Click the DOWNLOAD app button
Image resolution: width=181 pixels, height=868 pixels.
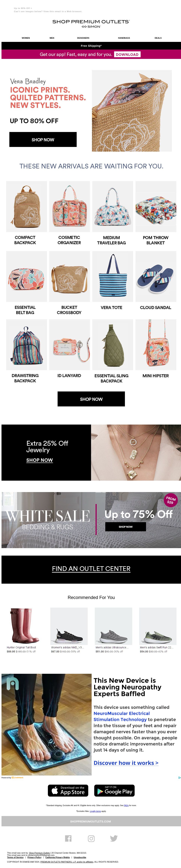click(x=127, y=54)
